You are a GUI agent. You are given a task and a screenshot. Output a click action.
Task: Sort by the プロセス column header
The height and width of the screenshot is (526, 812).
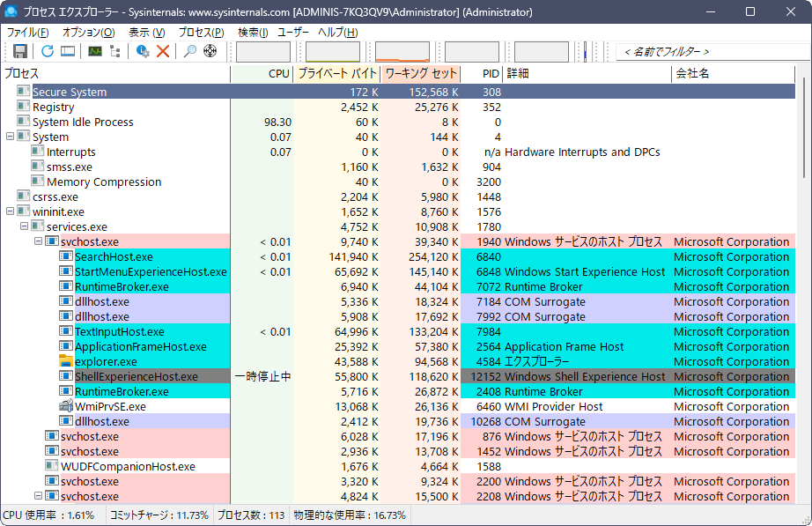coord(116,74)
